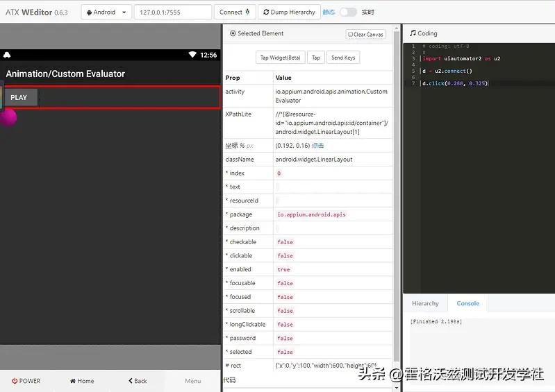Screen dimensions: 555x392
Task: Click the Finished 2.198s console output
Action: pos(436,321)
